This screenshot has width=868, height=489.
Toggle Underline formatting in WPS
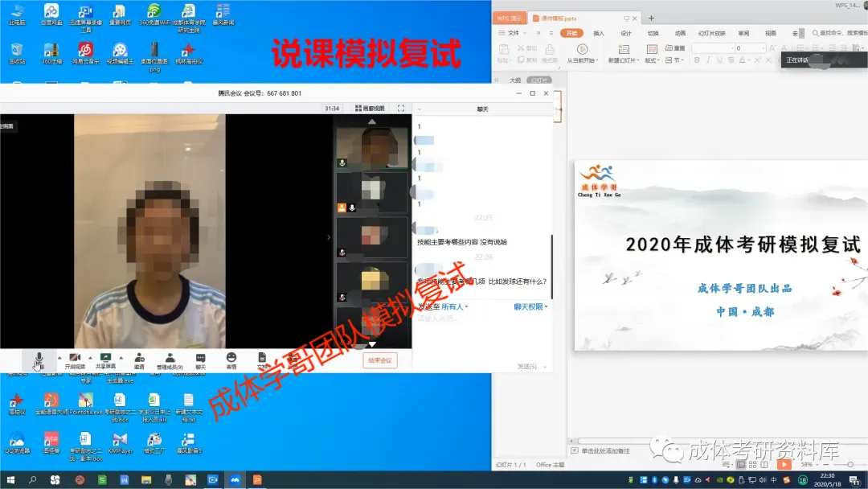point(719,60)
